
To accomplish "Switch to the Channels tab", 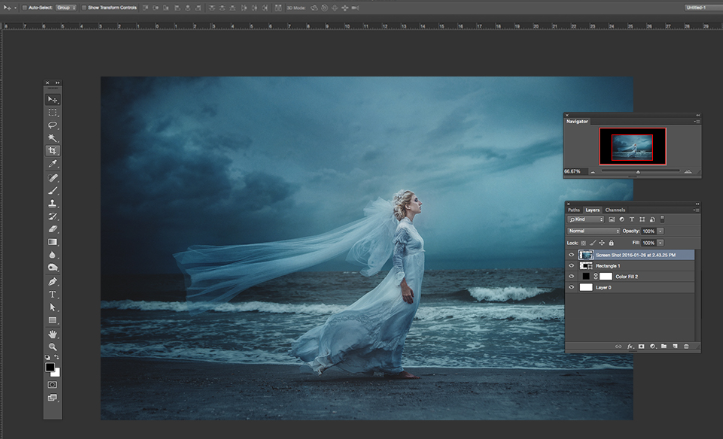I will tap(615, 209).
